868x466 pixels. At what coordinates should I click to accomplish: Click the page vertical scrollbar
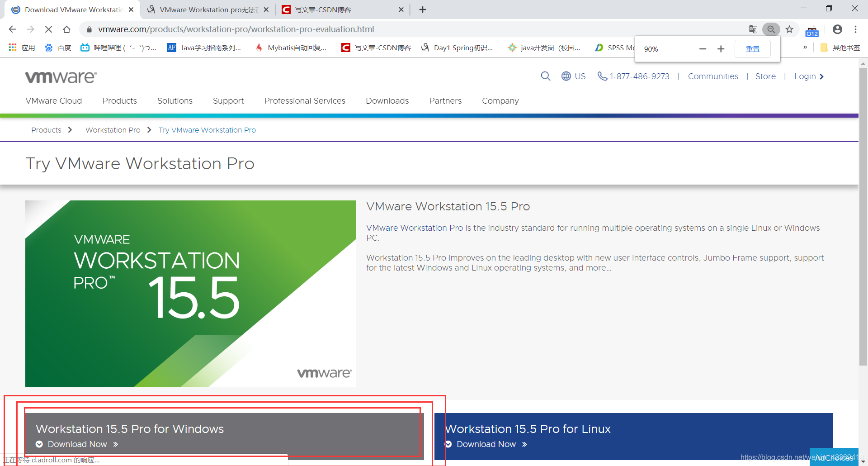863,217
